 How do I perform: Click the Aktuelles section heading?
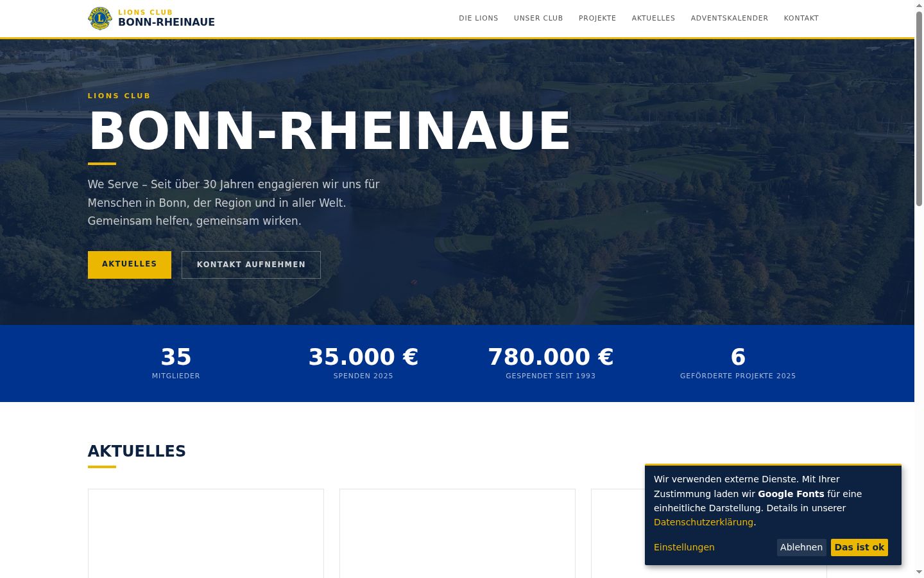coord(137,451)
